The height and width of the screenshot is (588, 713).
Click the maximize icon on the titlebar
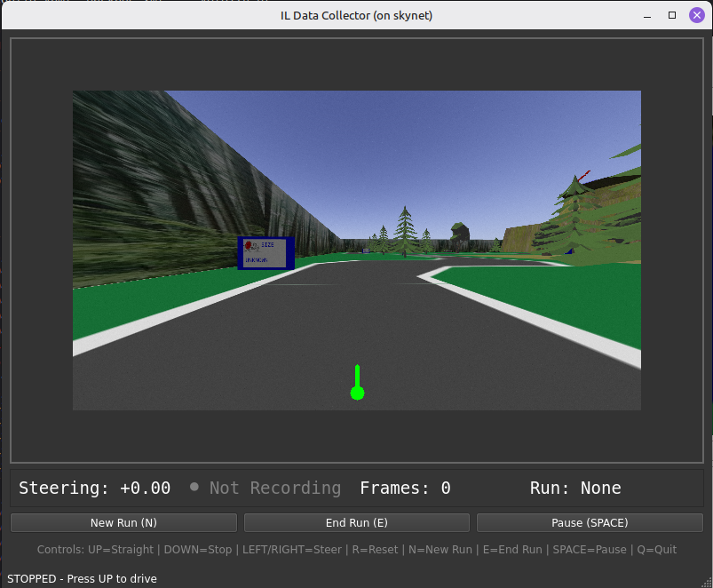coord(671,15)
